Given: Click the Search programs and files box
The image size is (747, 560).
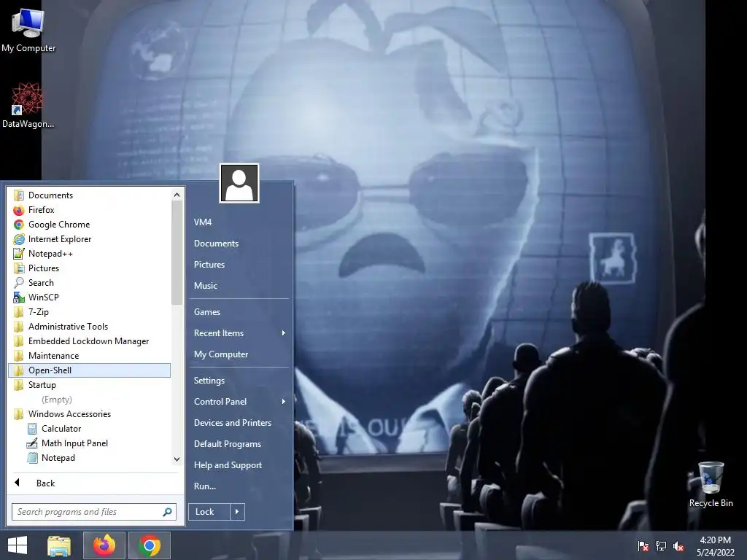Looking at the screenshot, I should [x=94, y=512].
